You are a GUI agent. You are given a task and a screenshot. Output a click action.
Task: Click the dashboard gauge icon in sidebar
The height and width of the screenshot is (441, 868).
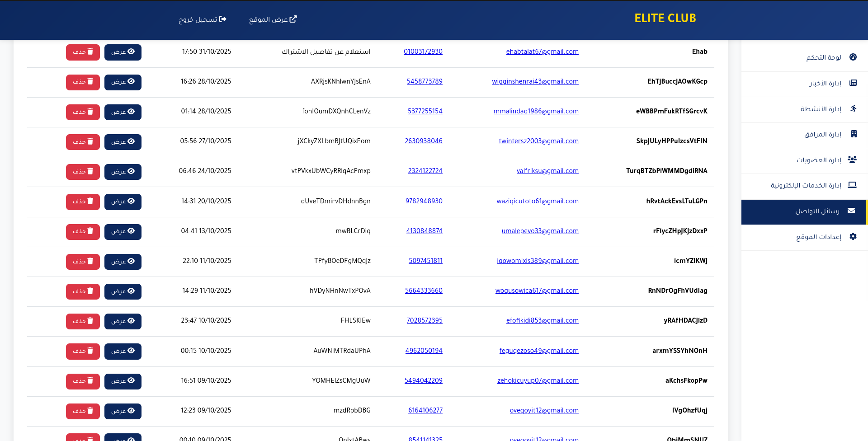pos(853,57)
